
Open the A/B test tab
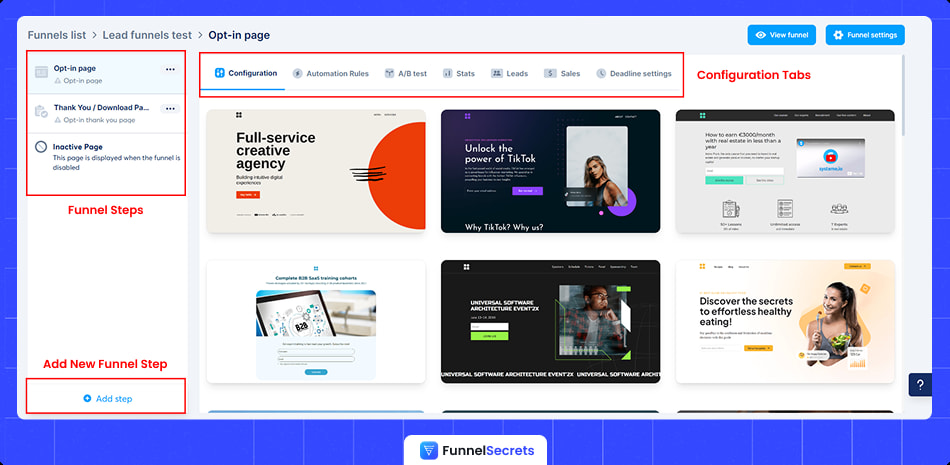point(406,73)
